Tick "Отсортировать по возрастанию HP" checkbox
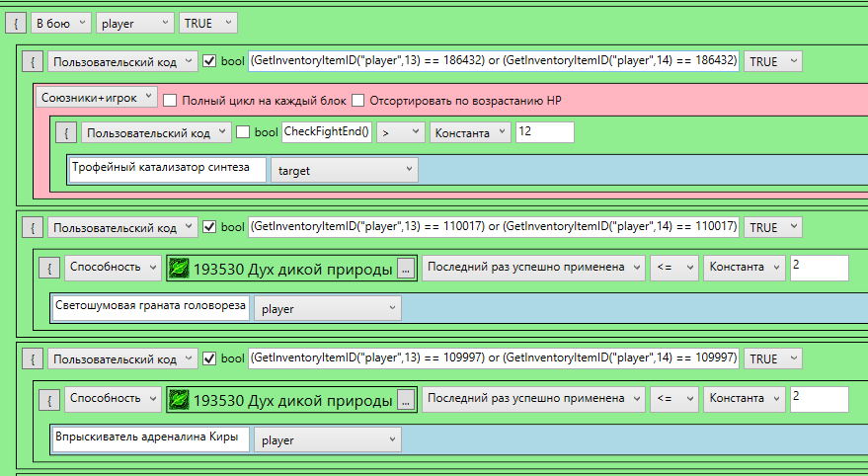The width and height of the screenshot is (868, 476). point(358,100)
